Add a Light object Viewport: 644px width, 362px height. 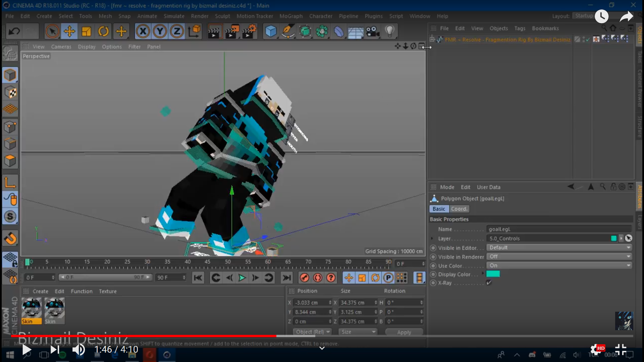tap(390, 32)
